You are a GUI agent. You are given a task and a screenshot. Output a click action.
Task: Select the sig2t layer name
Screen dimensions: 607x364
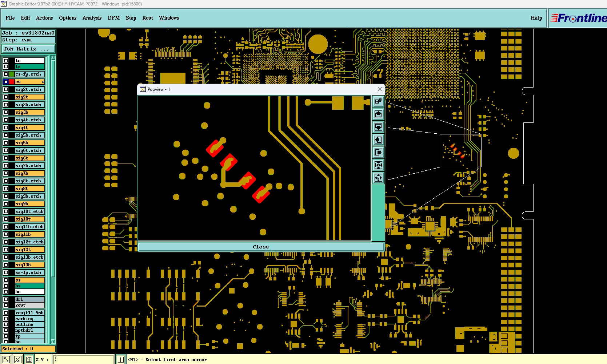pos(30,97)
